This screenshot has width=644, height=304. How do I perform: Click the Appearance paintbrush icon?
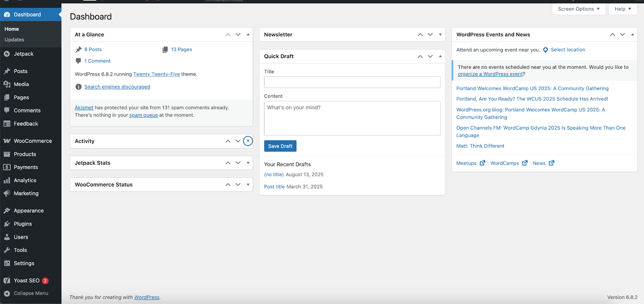[x=7, y=211]
